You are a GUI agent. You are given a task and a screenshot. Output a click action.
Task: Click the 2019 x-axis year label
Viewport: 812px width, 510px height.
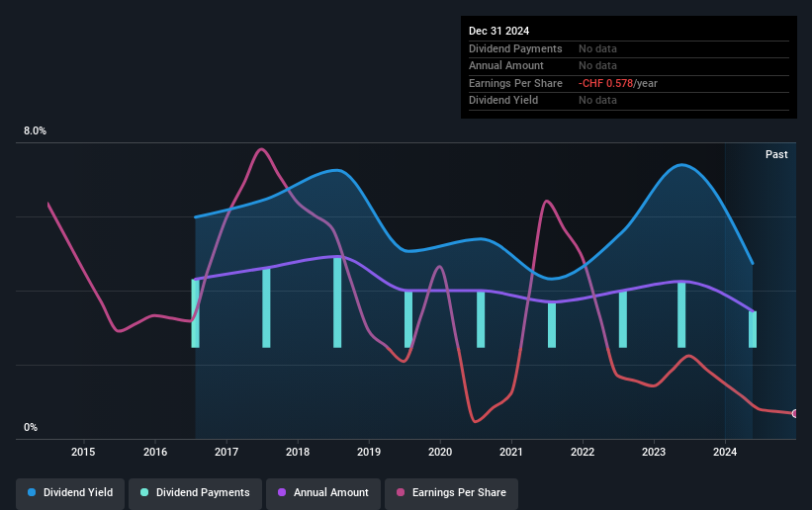point(369,452)
